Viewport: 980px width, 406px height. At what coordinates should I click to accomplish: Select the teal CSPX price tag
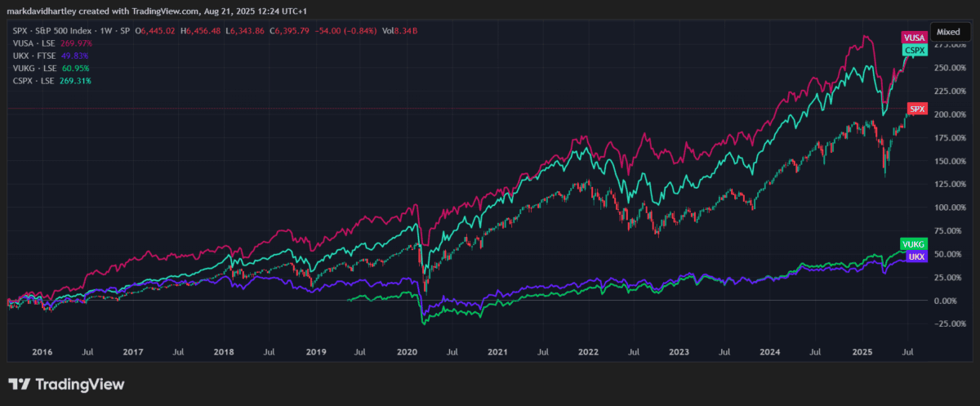[915, 51]
